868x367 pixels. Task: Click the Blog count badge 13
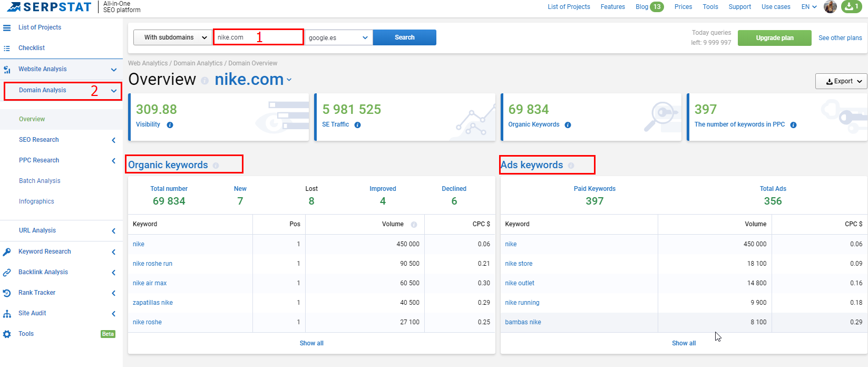[x=657, y=7]
